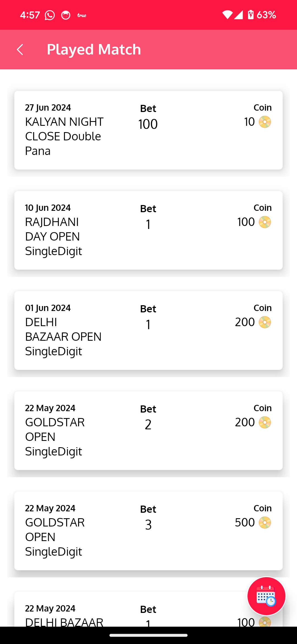Tap the coin icon on Delhi Bazaar Open bet
This screenshot has width=297, height=644.
[x=265, y=322]
